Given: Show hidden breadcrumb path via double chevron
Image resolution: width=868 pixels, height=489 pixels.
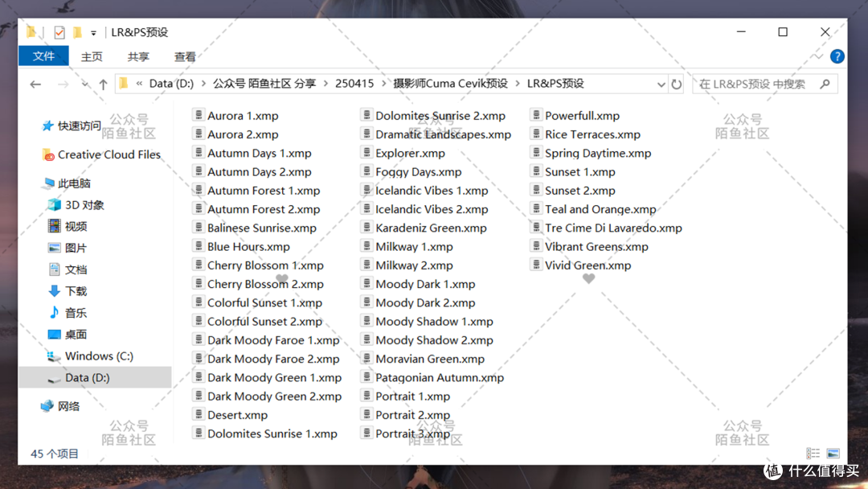Looking at the screenshot, I should click(x=139, y=84).
